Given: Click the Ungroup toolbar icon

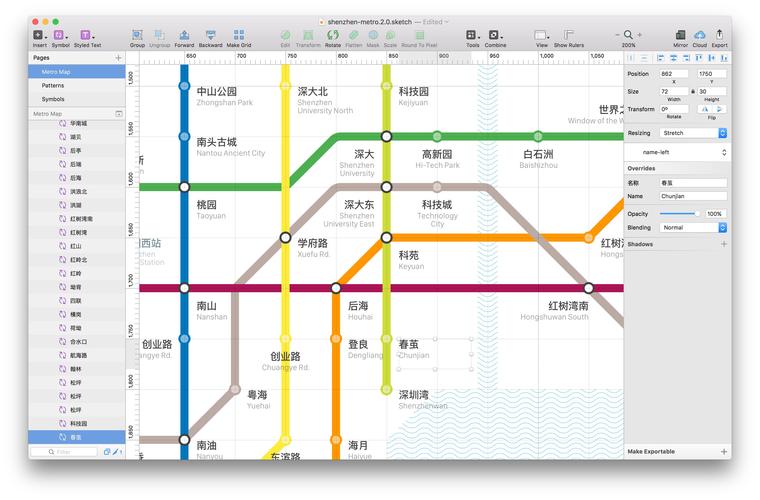Looking at the screenshot, I should tap(159, 35).
